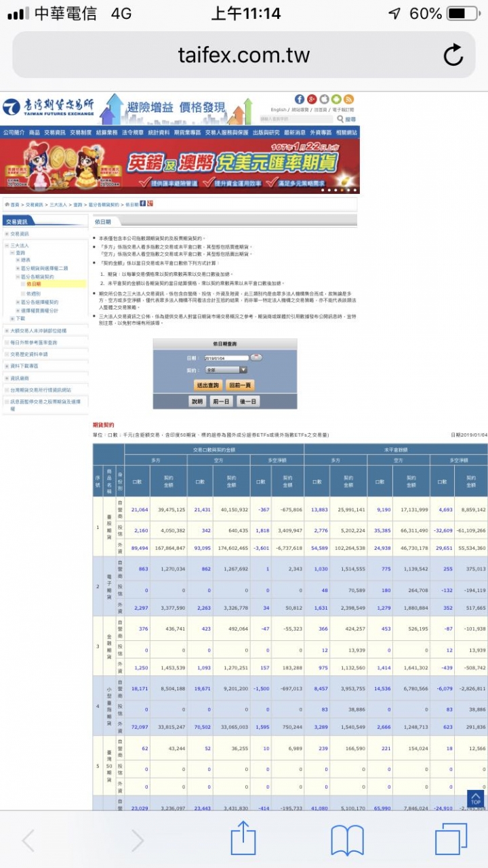This screenshot has height=868, width=488.
Task: Click the magnifier 搜尋 search button
Action: pos(346,119)
